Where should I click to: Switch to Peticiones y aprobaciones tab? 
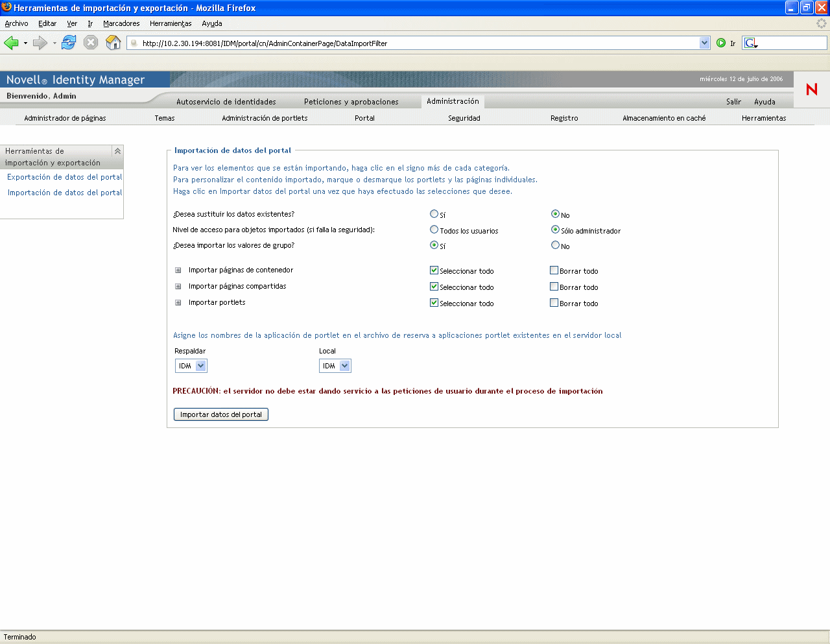point(351,102)
